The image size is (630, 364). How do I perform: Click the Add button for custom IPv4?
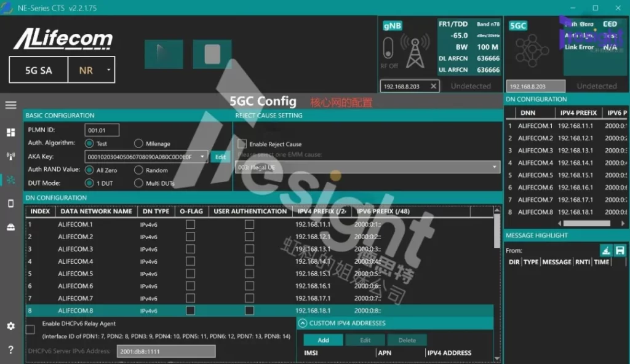point(323,340)
